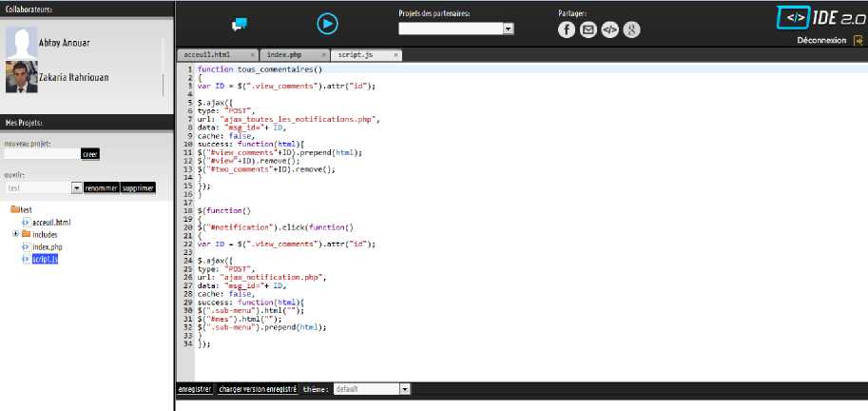Close the script.js tab
Screen dimensions: 868x411
click(395, 55)
